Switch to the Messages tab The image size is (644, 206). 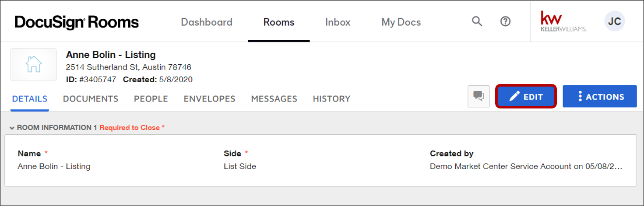pyautogui.click(x=274, y=99)
